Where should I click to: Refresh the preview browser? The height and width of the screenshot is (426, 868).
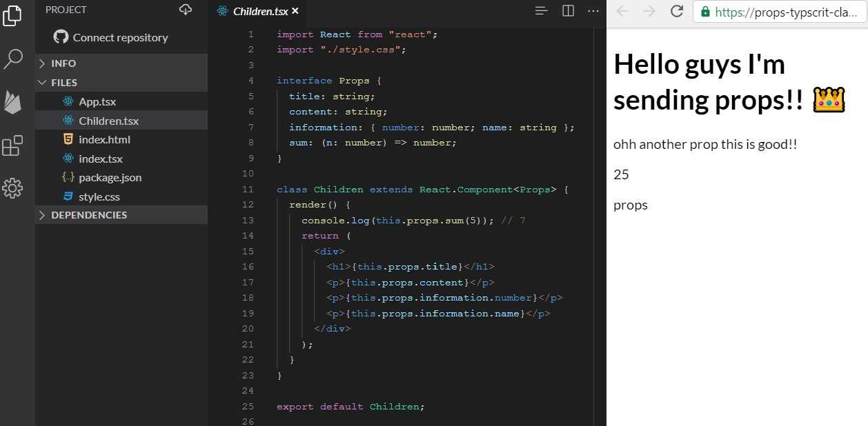click(677, 11)
